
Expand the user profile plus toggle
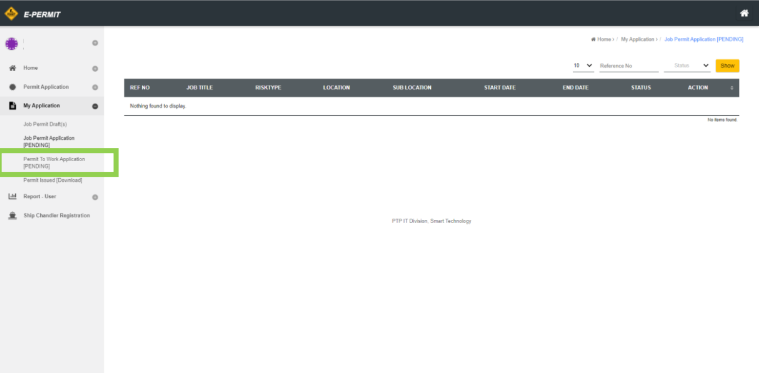(x=95, y=43)
